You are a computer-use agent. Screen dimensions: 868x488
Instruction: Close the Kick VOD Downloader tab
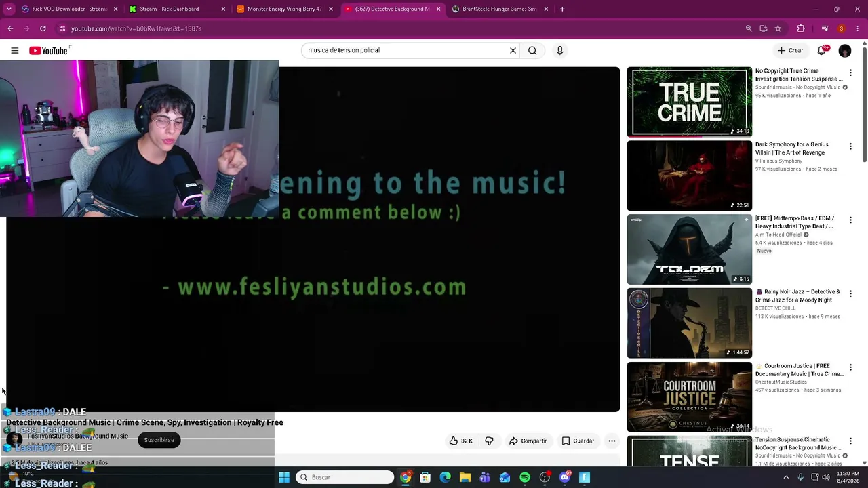pyautogui.click(x=115, y=9)
